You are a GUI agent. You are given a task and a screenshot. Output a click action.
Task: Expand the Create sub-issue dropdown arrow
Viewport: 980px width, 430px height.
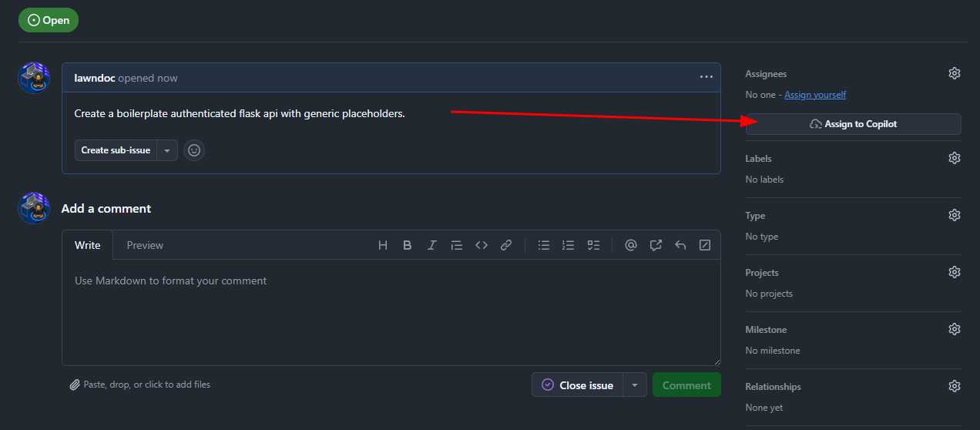[167, 150]
